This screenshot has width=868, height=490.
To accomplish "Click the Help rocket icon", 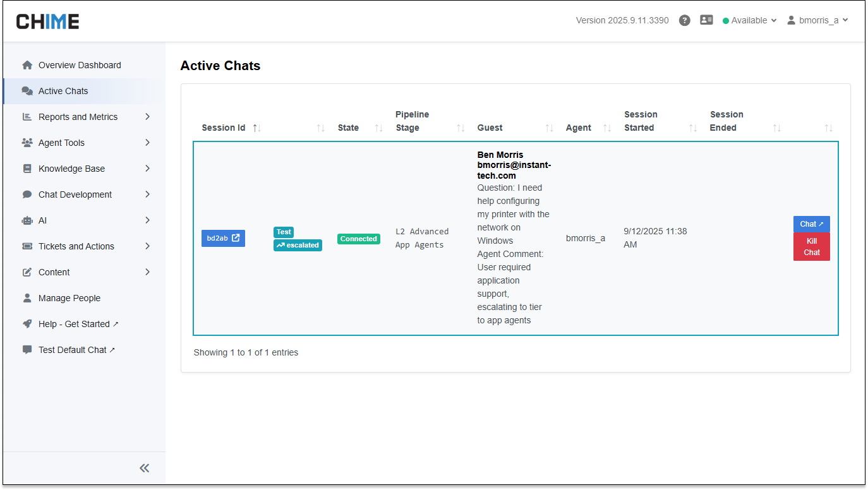I will click(x=27, y=324).
